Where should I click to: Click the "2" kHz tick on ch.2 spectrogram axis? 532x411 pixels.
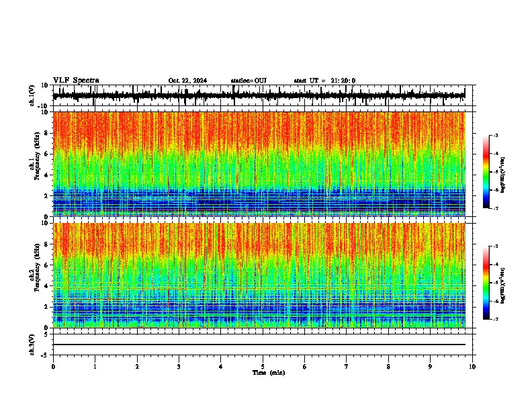(x=46, y=307)
